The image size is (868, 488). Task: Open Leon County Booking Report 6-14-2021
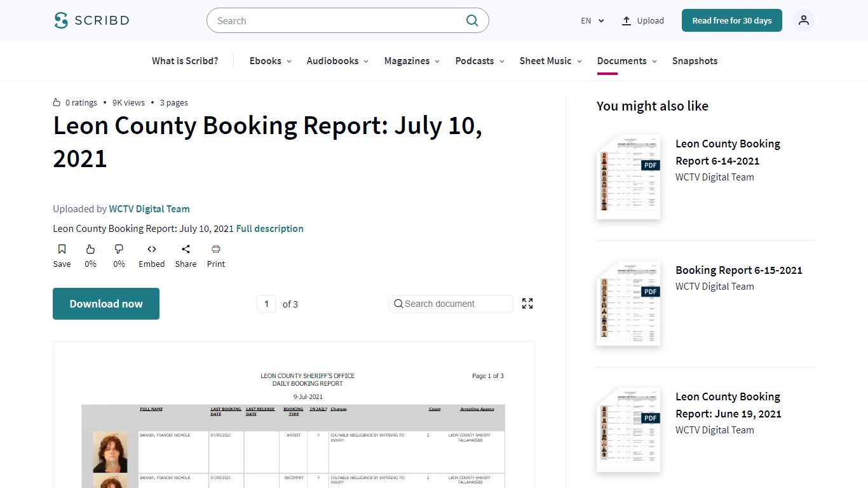click(728, 152)
